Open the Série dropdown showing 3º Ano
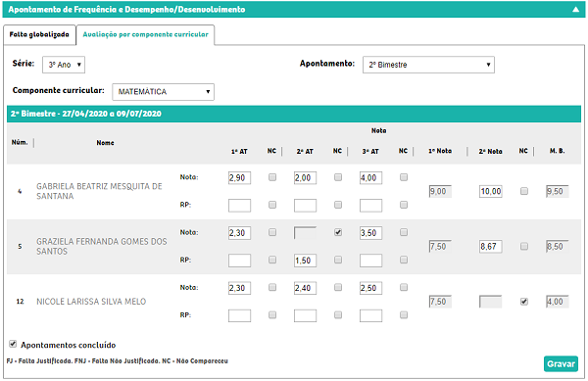588x381 pixels. point(64,65)
